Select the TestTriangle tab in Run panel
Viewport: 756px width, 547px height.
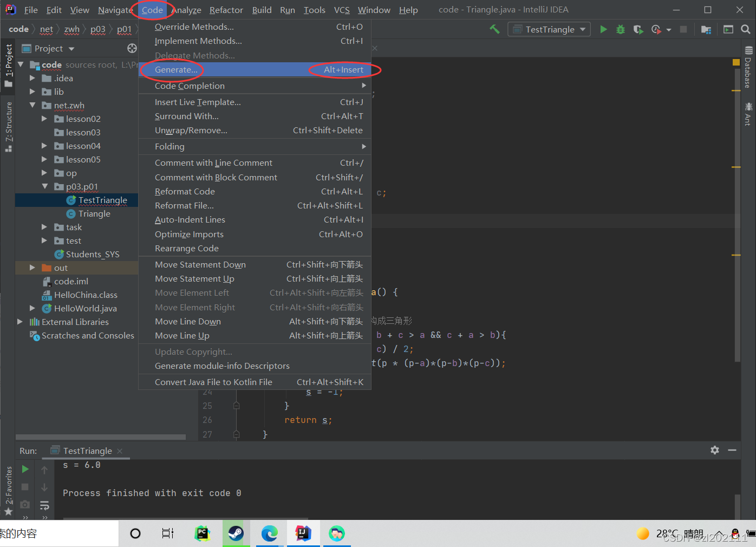pos(87,451)
